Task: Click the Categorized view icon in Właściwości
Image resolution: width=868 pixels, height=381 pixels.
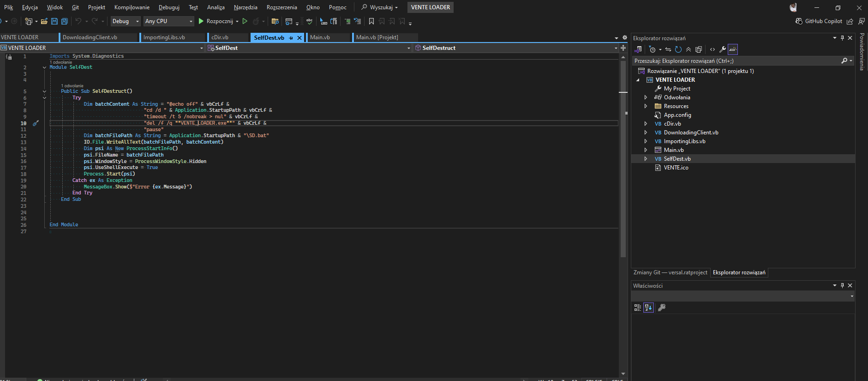Action: (x=637, y=308)
